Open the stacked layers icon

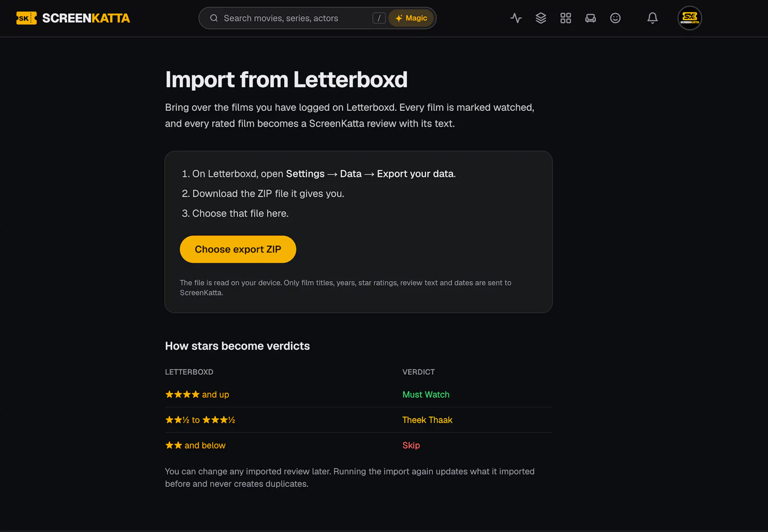click(541, 18)
